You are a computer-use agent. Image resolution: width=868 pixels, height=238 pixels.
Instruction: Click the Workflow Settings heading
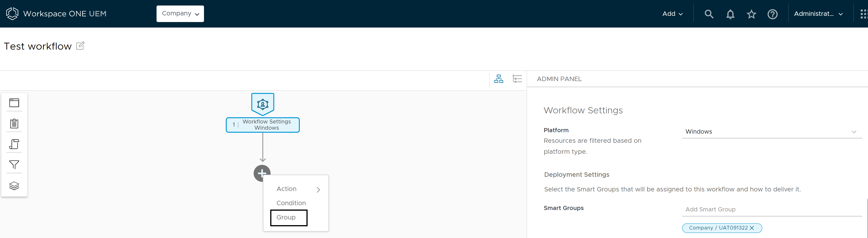pyautogui.click(x=583, y=110)
